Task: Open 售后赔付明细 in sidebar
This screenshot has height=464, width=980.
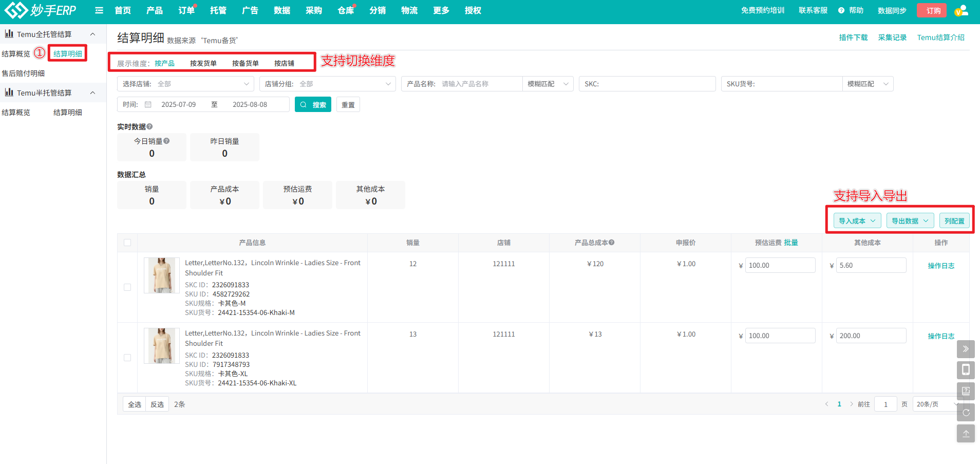Action: [23, 73]
